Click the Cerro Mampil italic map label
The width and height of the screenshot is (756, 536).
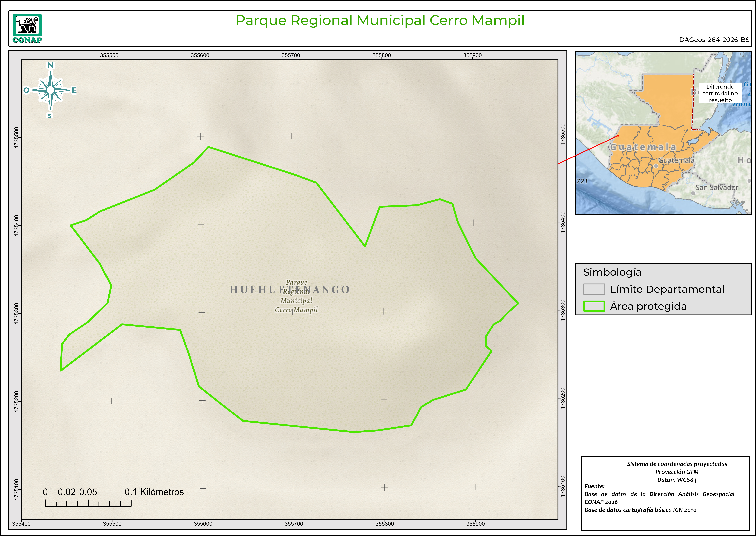(x=296, y=310)
